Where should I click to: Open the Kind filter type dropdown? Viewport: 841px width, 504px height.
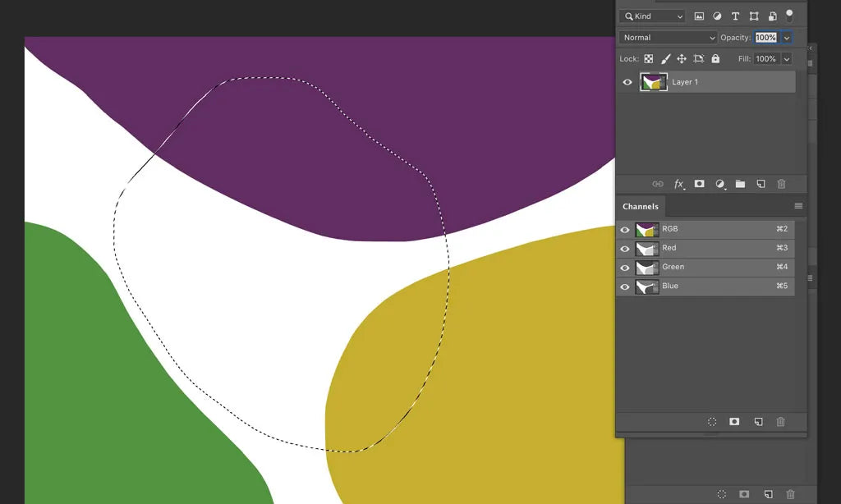pyautogui.click(x=652, y=16)
